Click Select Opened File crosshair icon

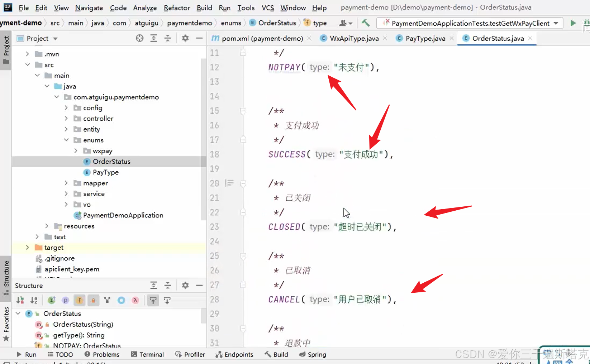[139, 38]
